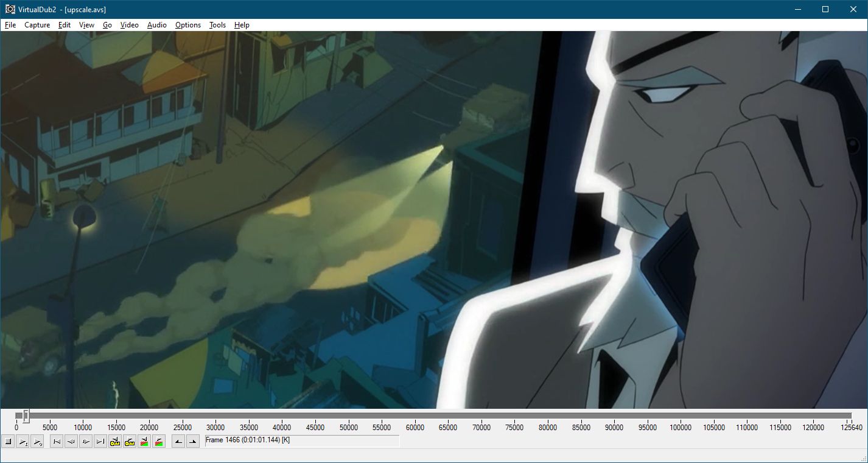Screen dimensions: 868x463
Task: Go to previous keyframe (yellow key)
Action: tap(115, 442)
